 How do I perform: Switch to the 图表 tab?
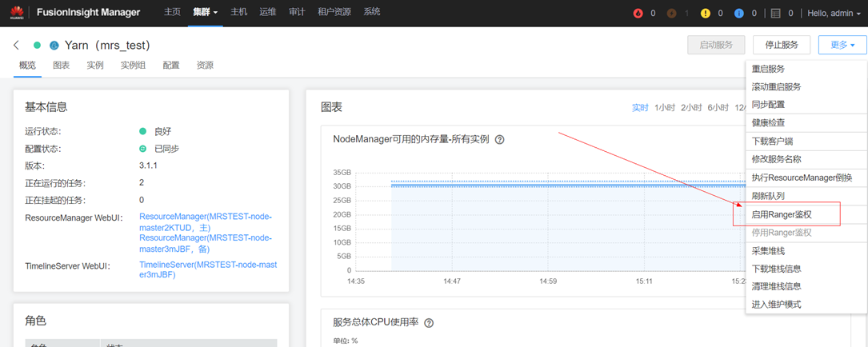coord(62,66)
